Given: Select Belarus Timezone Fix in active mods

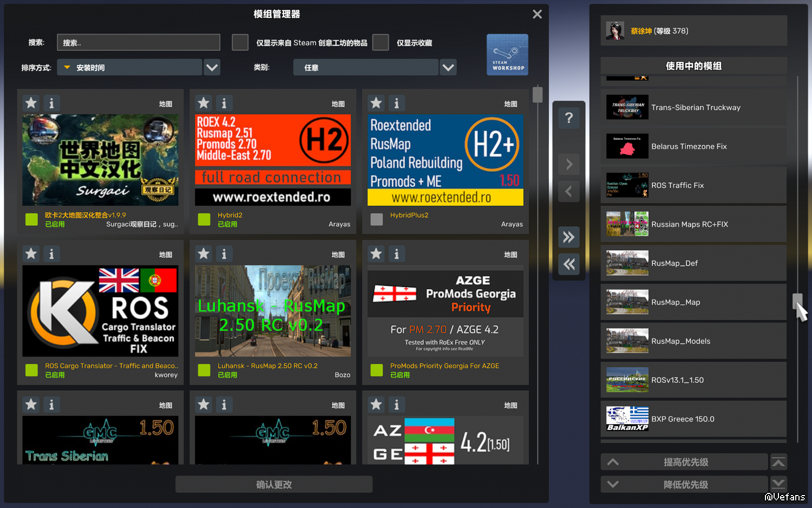Looking at the screenshot, I should coord(693,146).
